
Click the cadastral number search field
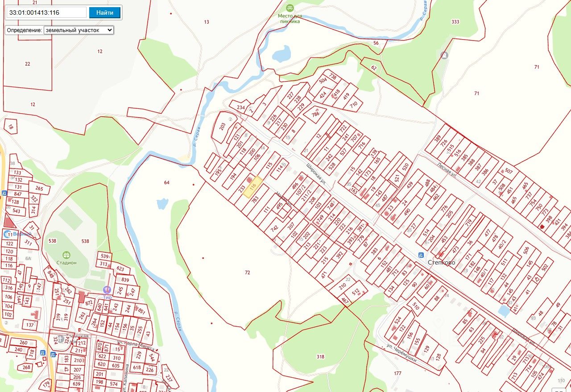point(46,12)
